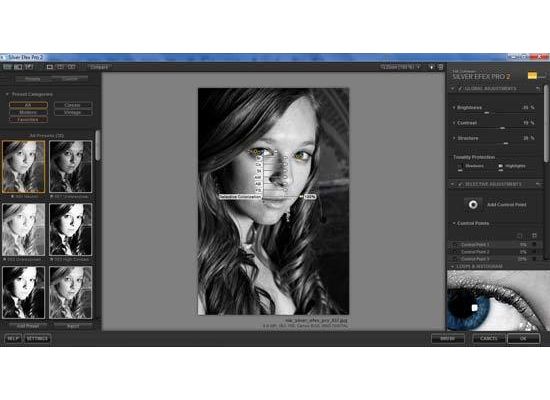Toggle the Selective Adjustments checkmark
The image size is (550, 400).
(x=460, y=184)
